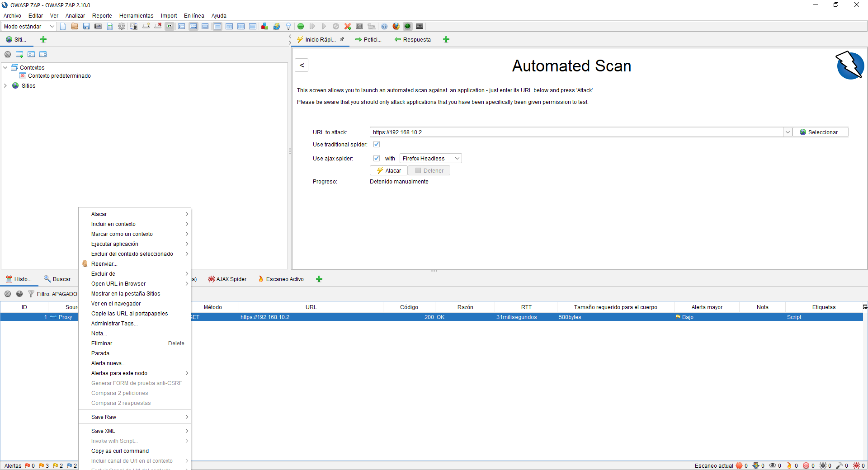Choose Reenviar... from the context menu
868x470 pixels.
(x=135, y=263)
